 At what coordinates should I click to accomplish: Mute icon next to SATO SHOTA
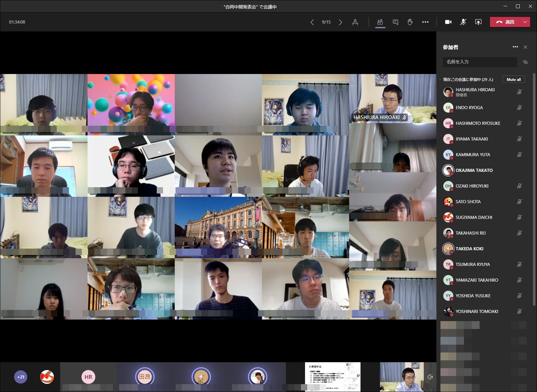519,202
